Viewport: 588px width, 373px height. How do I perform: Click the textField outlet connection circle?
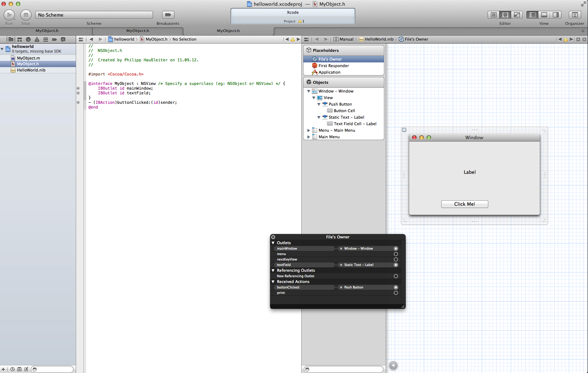coord(396,265)
